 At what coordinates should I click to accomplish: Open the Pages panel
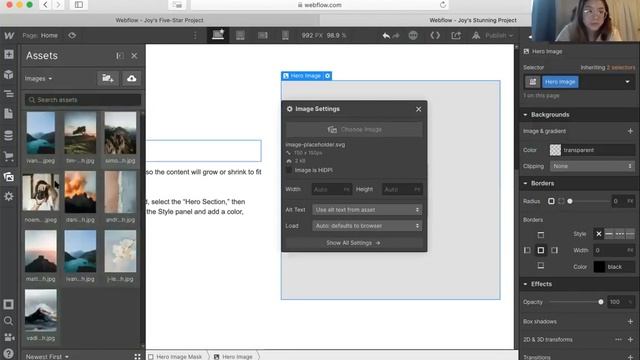tap(9, 114)
